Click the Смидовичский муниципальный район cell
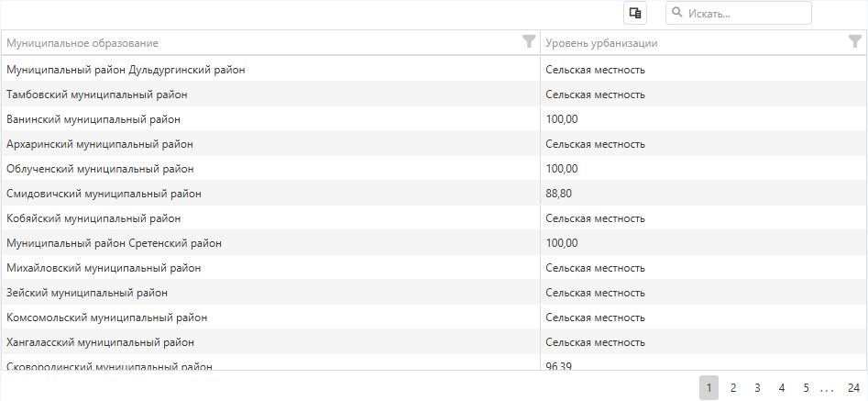 104,194
